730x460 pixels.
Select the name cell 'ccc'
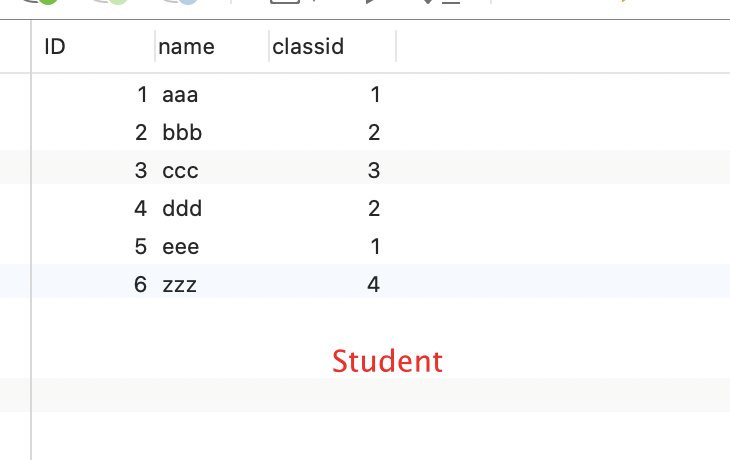tap(180, 170)
